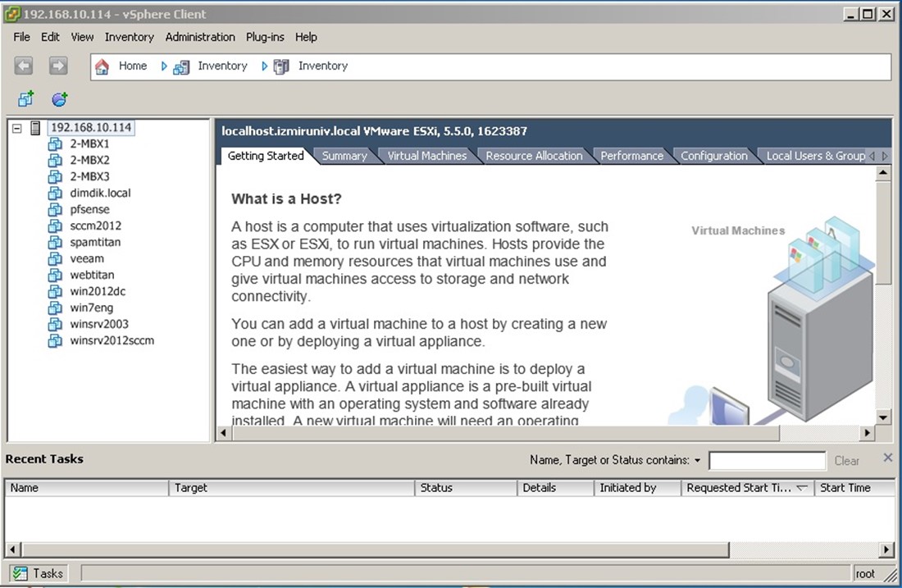The image size is (902, 588).
Task: Click the New Resource Pool toolbar icon
Action: click(59, 99)
